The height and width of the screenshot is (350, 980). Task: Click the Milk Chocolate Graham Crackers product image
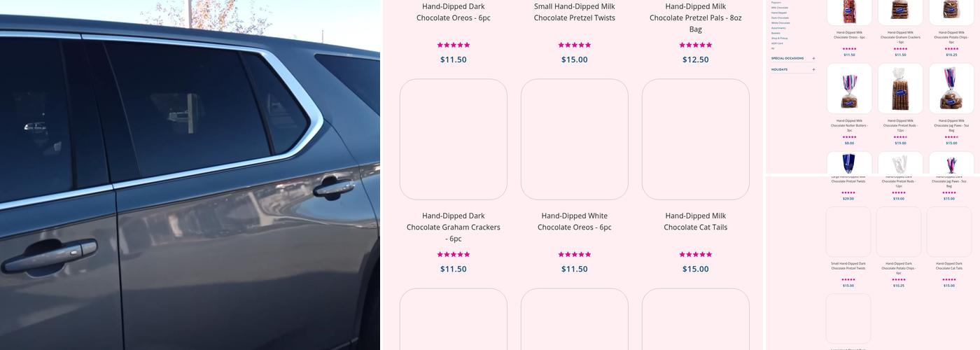900,12
